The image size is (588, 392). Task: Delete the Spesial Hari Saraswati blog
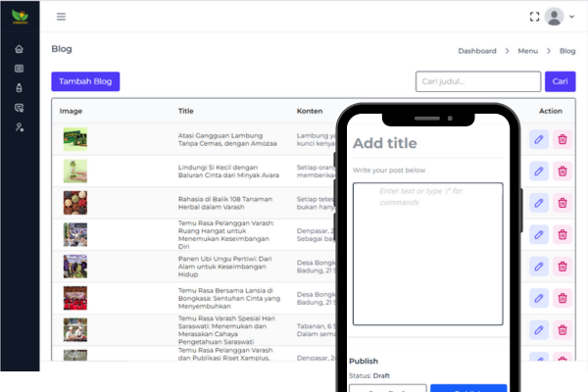(x=563, y=330)
